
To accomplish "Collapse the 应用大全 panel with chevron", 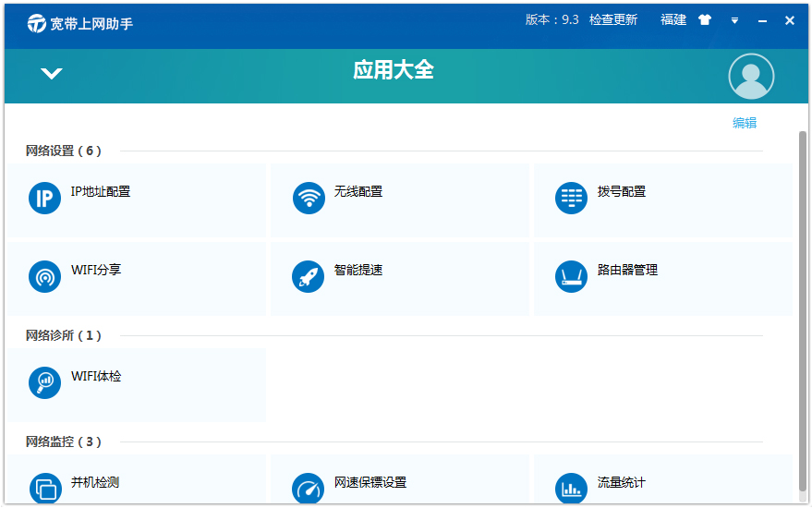I will pyautogui.click(x=52, y=74).
